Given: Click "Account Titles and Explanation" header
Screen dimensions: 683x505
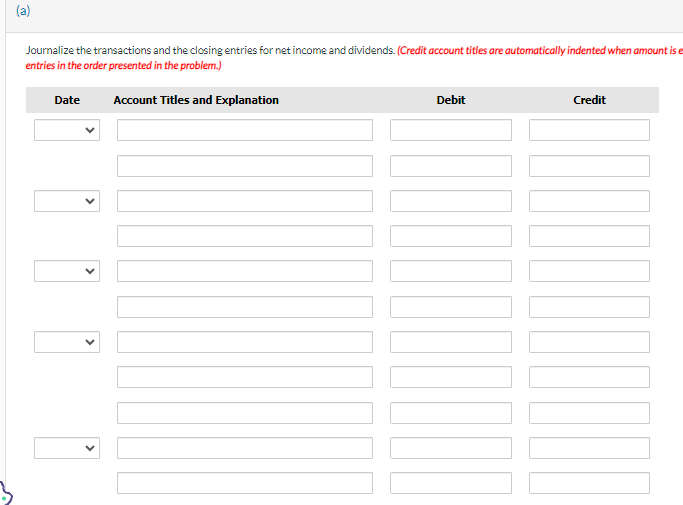Looking at the screenshot, I should pos(196,100).
